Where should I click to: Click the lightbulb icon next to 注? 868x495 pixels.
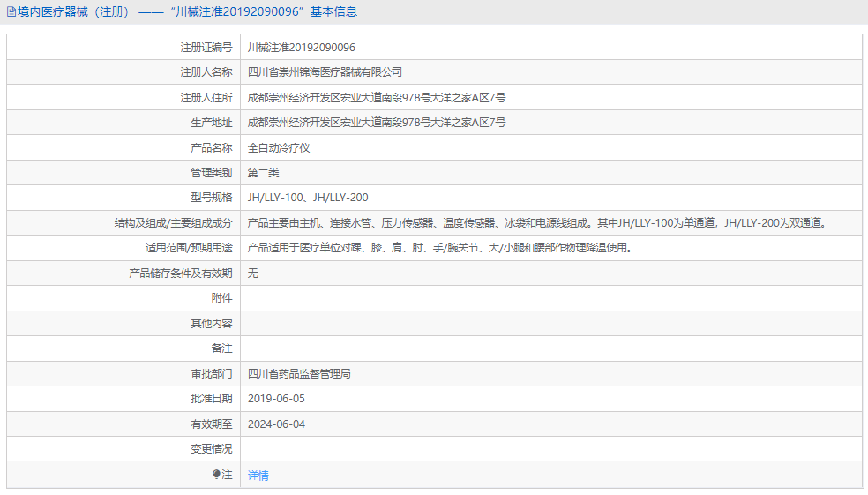point(216,474)
